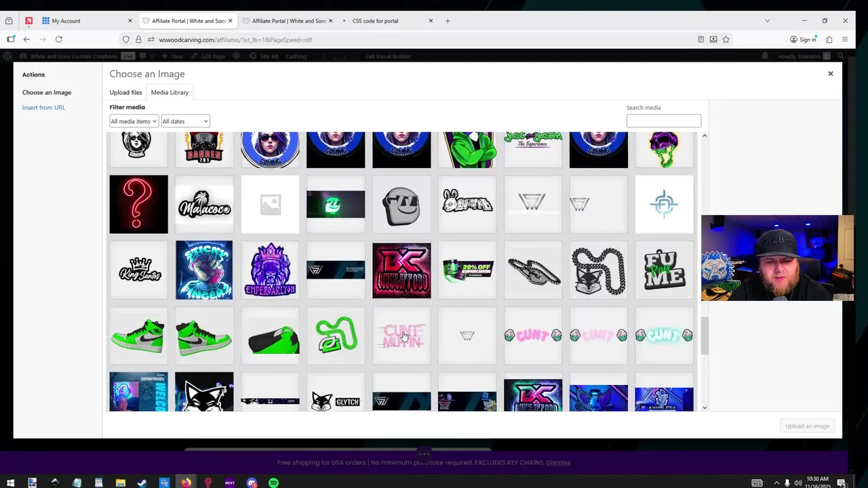Choose the blue crosshair logo thumbnail
This screenshot has height=488, width=868.
(x=665, y=205)
